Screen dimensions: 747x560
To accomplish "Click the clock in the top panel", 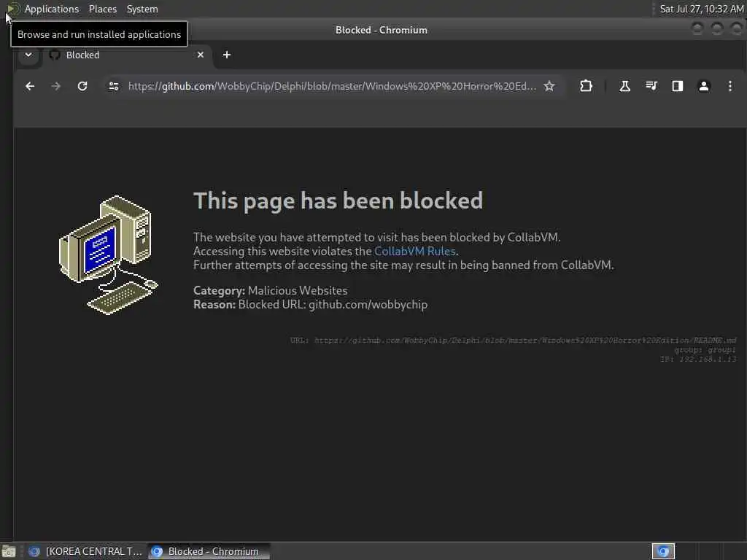I will point(701,9).
